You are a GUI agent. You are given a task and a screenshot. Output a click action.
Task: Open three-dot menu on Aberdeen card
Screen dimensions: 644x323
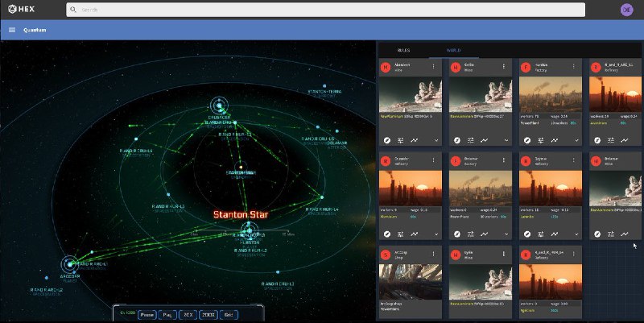436,67
